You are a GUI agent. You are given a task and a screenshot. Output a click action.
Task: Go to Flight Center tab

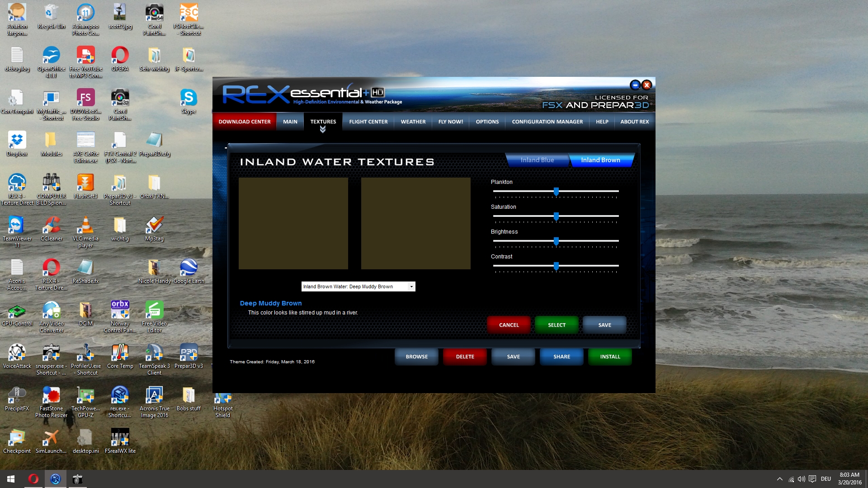point(368,122)
